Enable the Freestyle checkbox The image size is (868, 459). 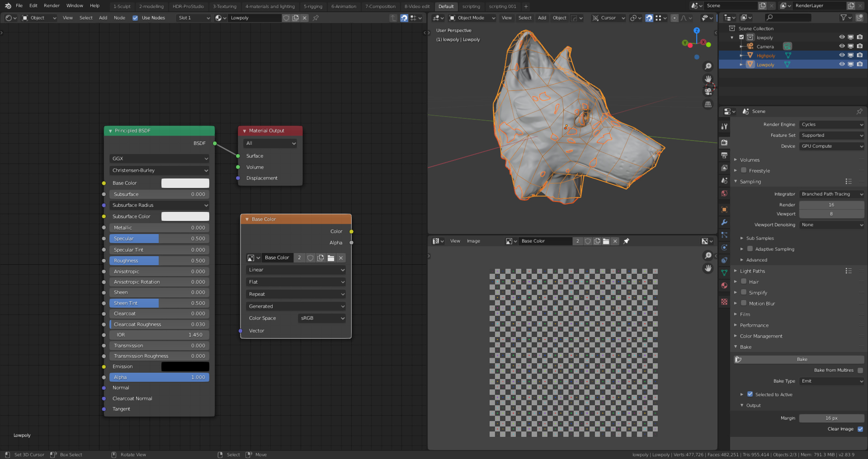tap(744, 170)
